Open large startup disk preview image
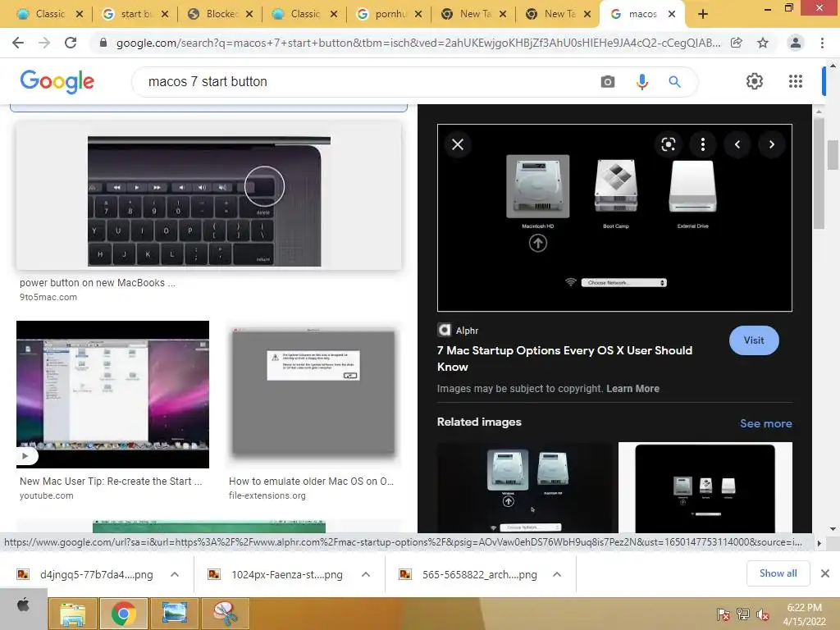Screen dimensions: 840x630 point(614,217)
